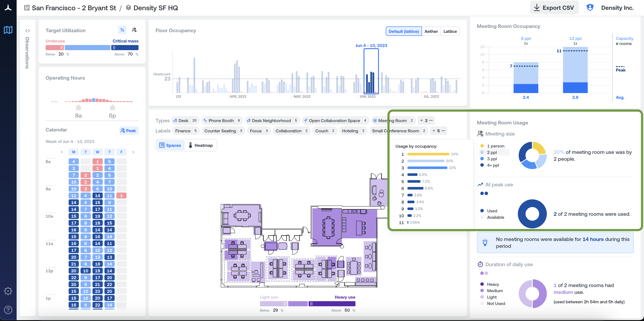The height and width of the screenshot is (321, 644).
Task: Click the meeting size donut chart
Action: pyautogui.click(x=532, y=156)
